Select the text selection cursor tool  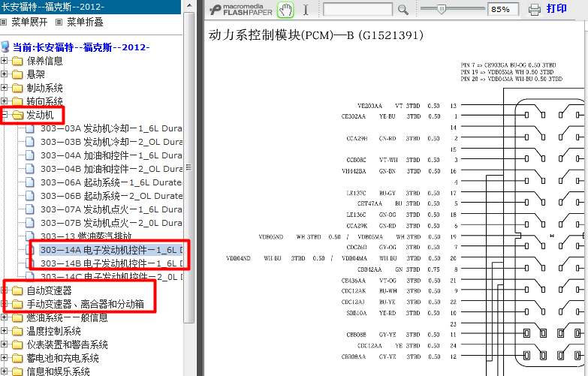tap(306, 10)
